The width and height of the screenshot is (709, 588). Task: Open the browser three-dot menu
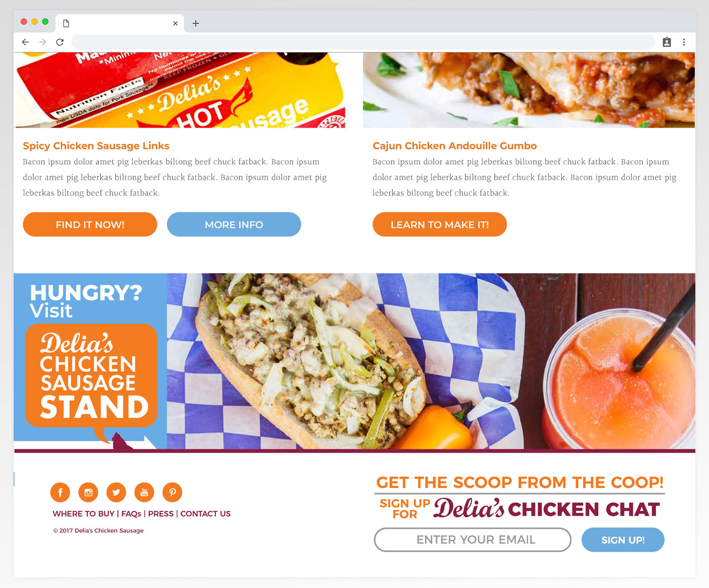coord(684,42)
